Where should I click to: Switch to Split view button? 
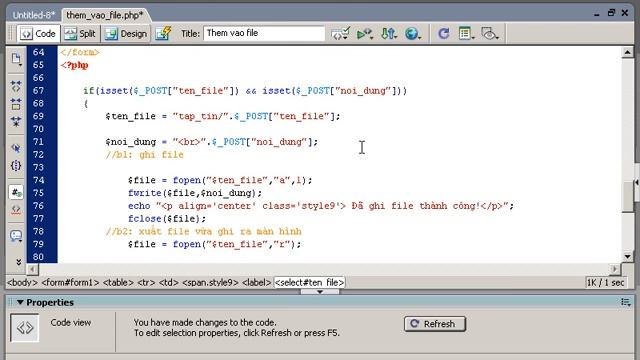80,33
